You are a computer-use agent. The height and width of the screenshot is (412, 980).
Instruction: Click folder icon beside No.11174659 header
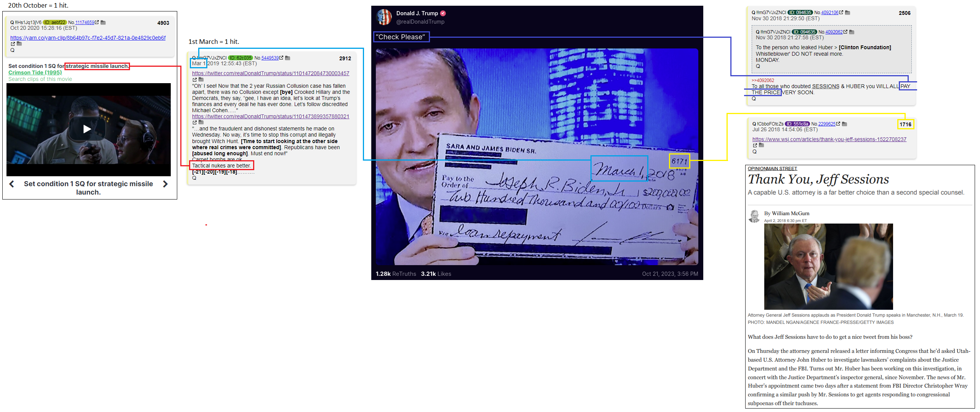(103, 23)
